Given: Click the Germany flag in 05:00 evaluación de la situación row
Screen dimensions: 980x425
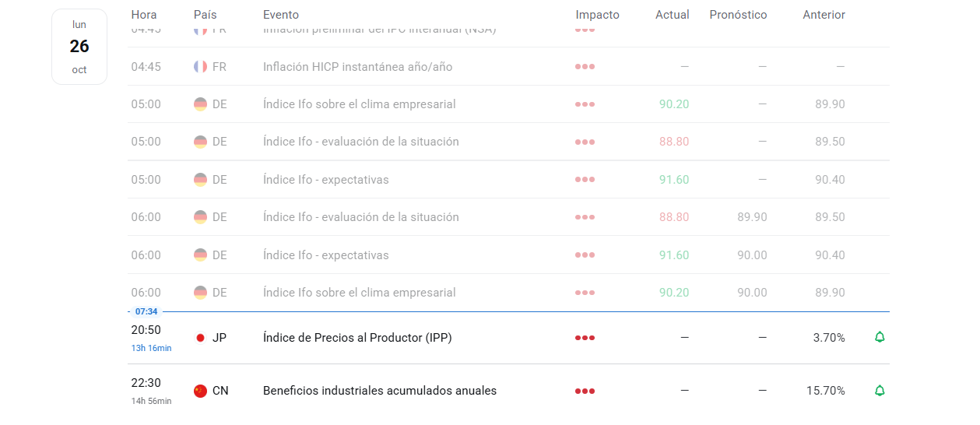Looking at the screenshot, I should point(200,142).
